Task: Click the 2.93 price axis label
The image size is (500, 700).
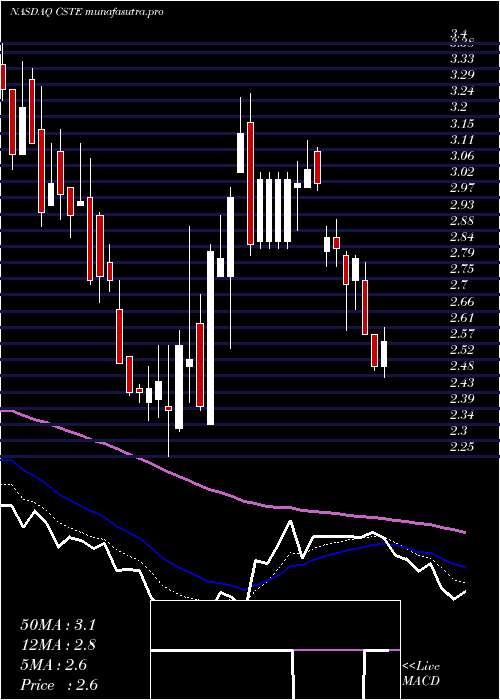Action: (x=462, y=204)
